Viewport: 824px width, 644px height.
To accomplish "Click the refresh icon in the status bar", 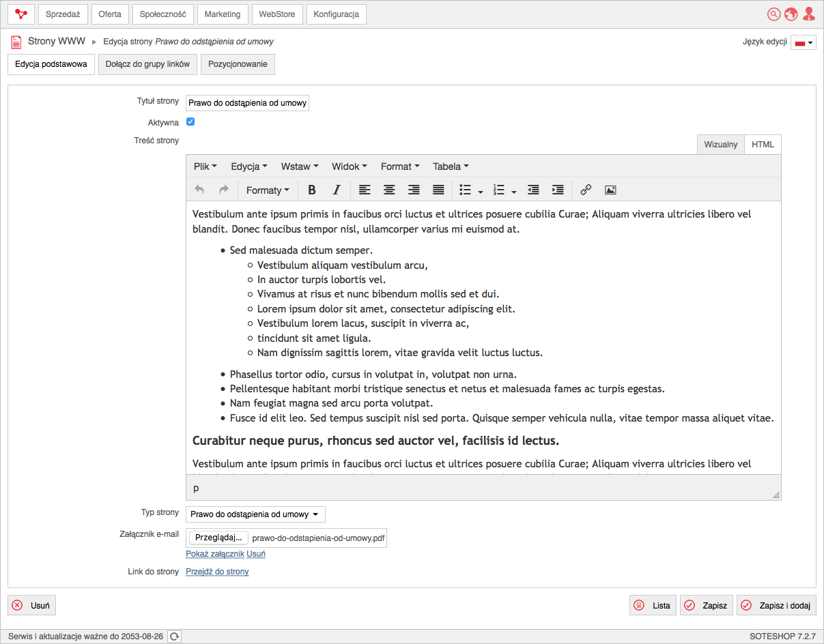I will 175,636.
